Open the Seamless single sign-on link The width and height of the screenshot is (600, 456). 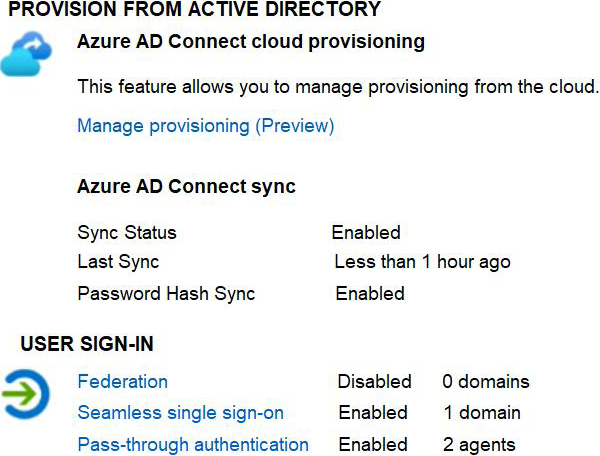pyautogui.click(x=180, y=413)
